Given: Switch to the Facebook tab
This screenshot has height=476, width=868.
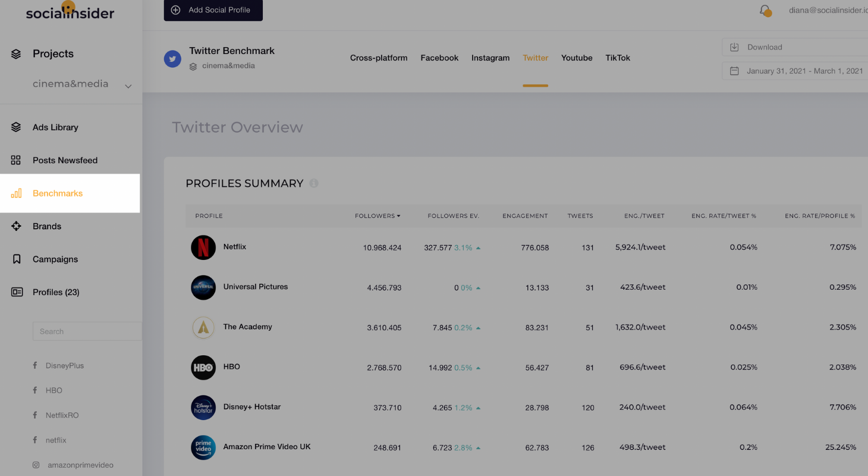Looking at the screenshot, I should tap(439, 58).
